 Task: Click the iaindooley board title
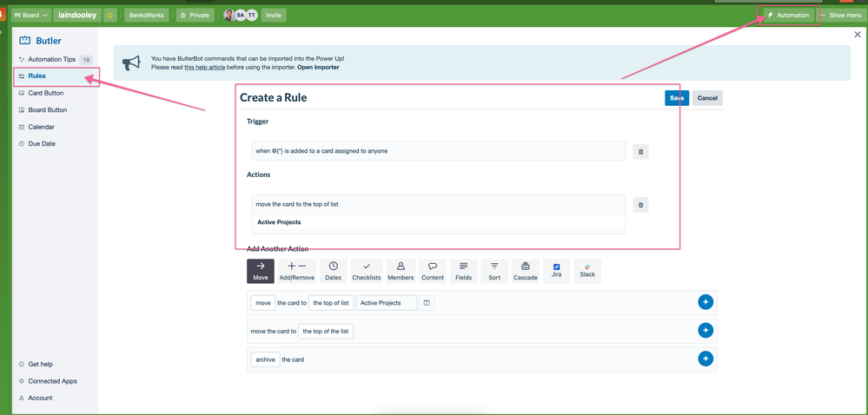pyautogui.click(x=77, y=16)
